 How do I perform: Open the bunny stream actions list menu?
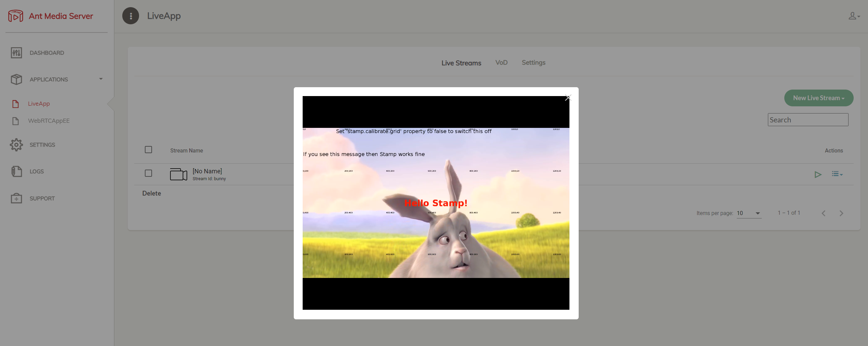(837, 174)
